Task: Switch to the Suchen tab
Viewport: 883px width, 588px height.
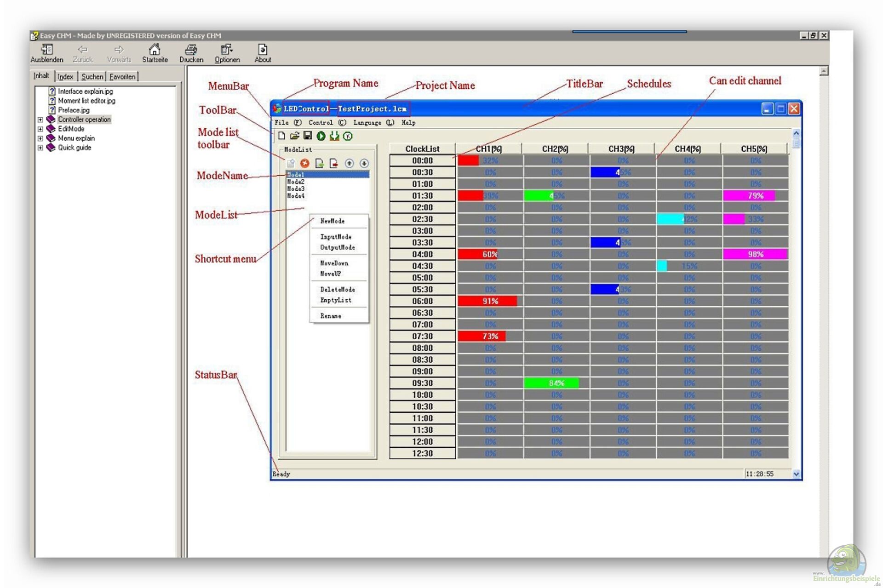Action: point(92,77)
